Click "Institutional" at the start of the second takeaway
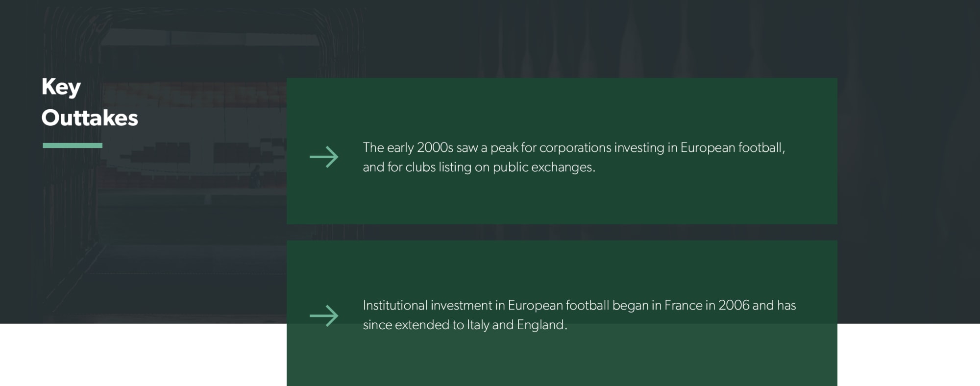This screenshot has height=386, width=980. coord(395,305)
